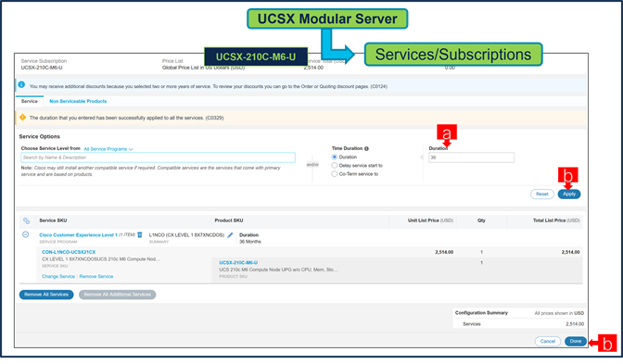Open the CON-L1NCO-UCSX21CX service SKU link

(x=69, y=252)
